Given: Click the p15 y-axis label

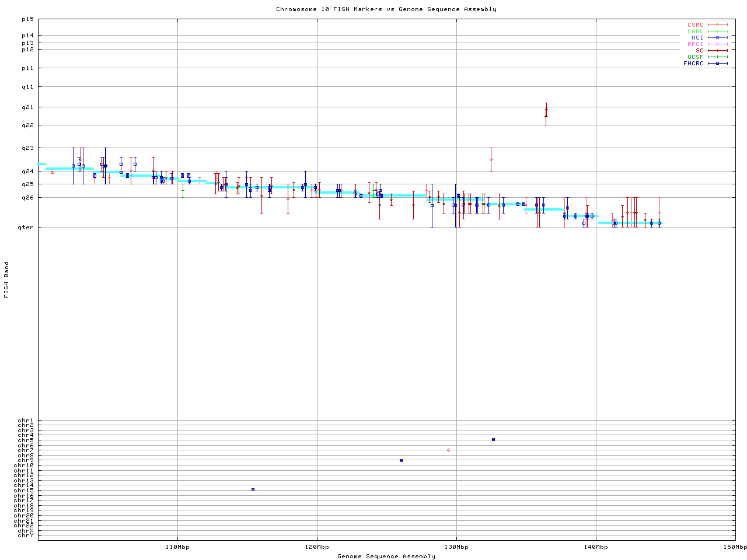Looking at the screenshot, I should [x=27, y=19].
